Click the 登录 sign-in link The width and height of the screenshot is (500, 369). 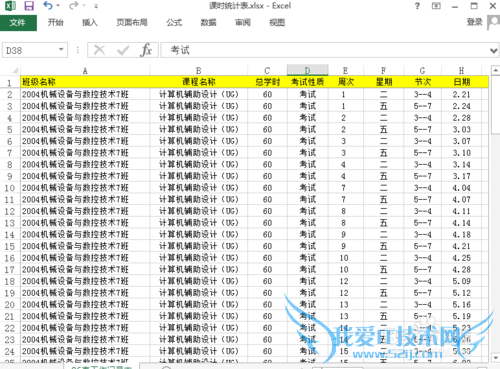tap(474, 22)
